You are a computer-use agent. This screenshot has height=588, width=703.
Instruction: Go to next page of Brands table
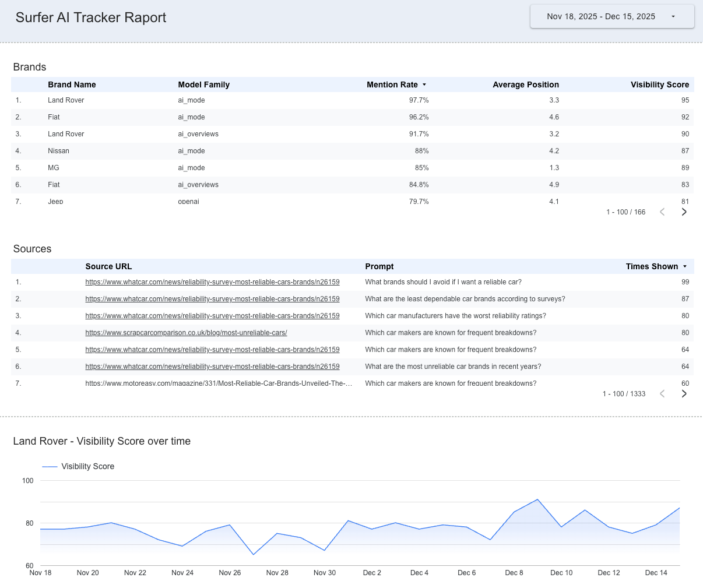(x=684, y=212)
